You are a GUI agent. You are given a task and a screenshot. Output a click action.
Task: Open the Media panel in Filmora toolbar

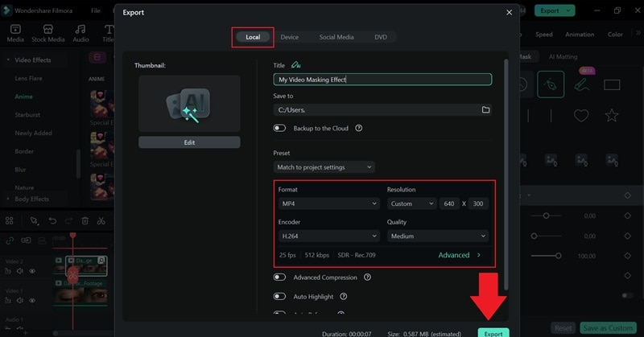(15, 33)
